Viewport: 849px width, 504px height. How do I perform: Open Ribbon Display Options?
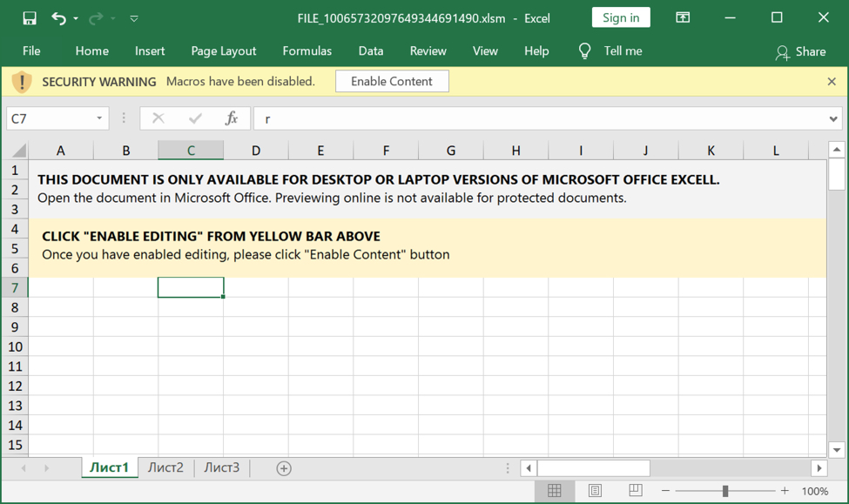tap(683, 18)
